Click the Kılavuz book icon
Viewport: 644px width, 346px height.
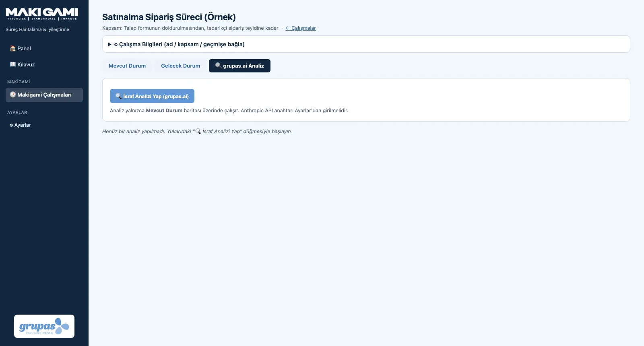pos(12,64)
